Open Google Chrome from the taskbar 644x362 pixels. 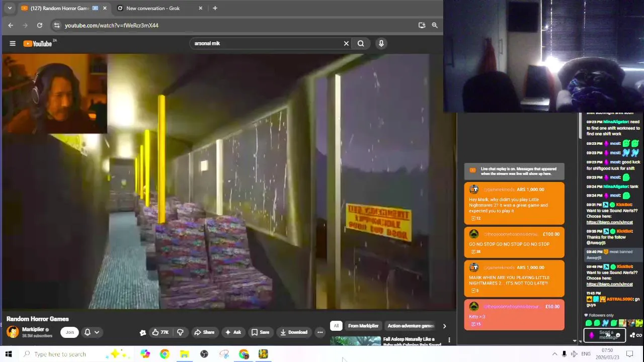(x=165, y=354)
